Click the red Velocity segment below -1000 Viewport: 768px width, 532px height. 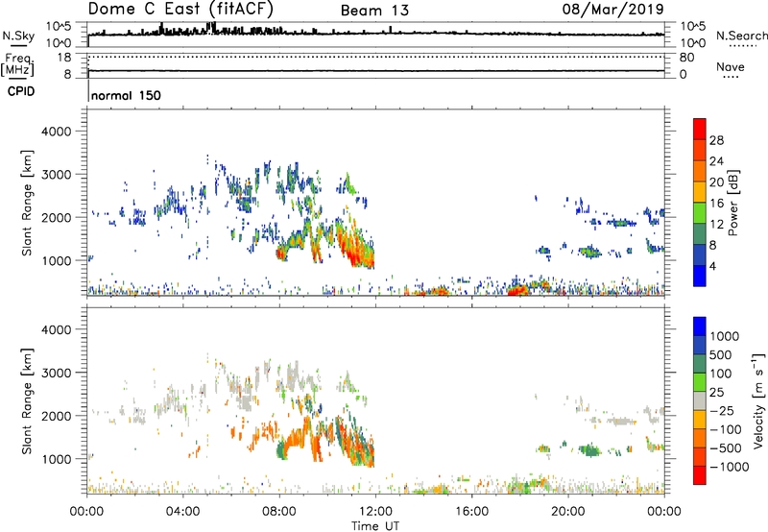click(x=700, y=475)
